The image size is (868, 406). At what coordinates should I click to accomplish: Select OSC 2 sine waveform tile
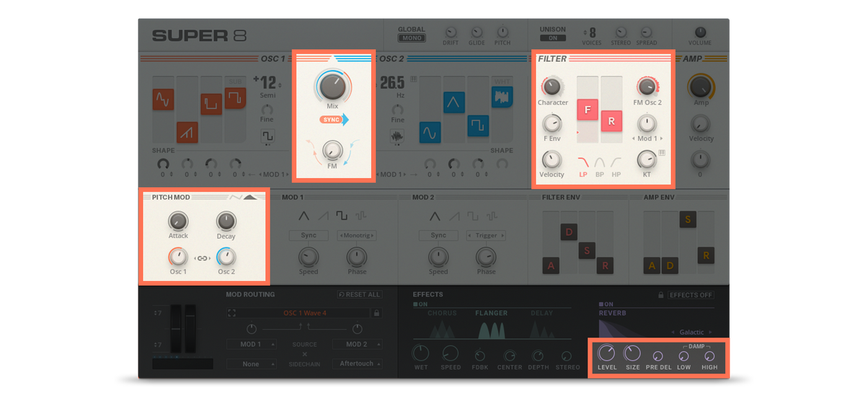430,132
